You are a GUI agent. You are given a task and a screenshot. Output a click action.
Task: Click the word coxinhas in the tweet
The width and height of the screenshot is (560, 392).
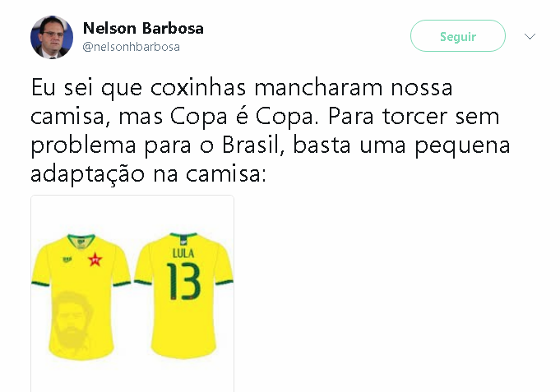(x=198, y=87)
